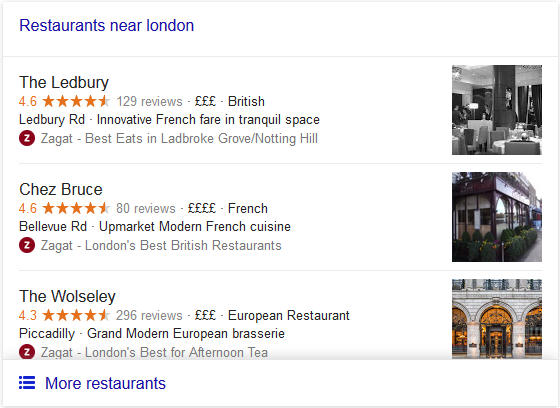
Task: Click the Zagat icon under The Wolseley
Action: [27, 352]
